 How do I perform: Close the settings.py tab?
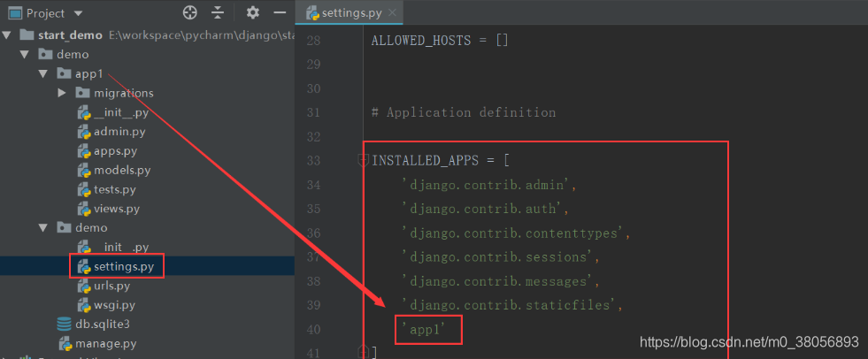pyautogui.click(x=393, y=12)
